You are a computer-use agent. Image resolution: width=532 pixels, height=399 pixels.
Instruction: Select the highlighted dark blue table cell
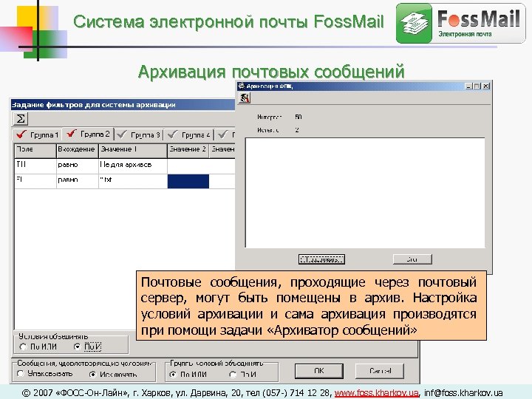pyautogui.click(x=188, y=181)
